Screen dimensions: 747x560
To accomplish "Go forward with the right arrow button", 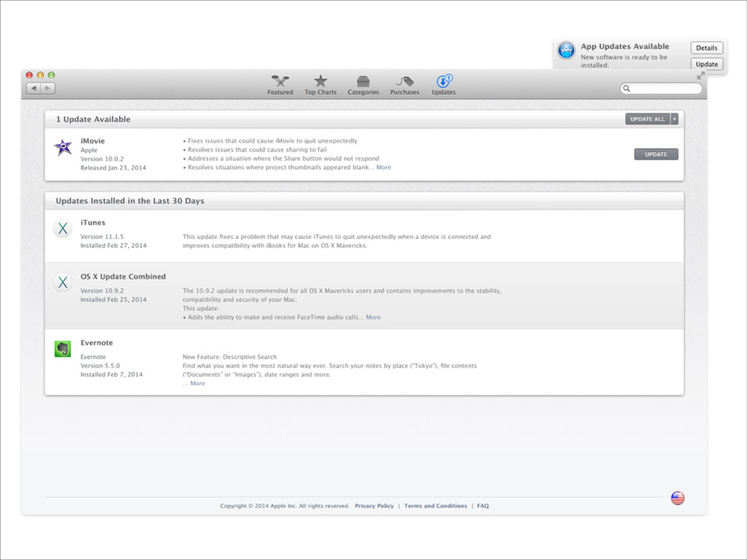I will 47,88.
